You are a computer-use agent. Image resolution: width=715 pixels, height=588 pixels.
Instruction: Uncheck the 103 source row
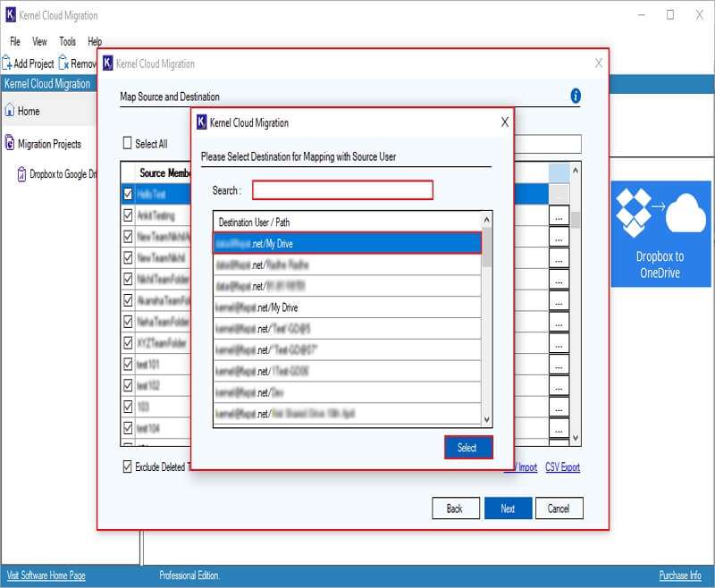(x=128, y=407)
